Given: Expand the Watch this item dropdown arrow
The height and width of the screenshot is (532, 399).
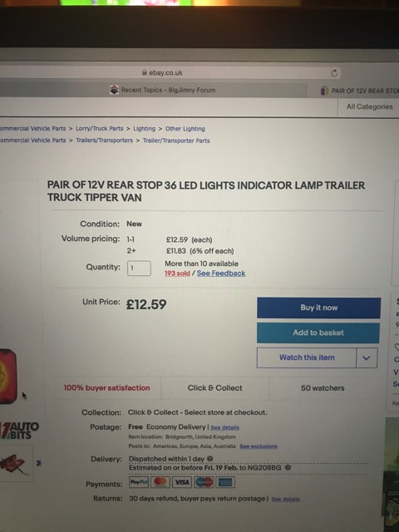Looking at the screenshot, I should point(367,357).
